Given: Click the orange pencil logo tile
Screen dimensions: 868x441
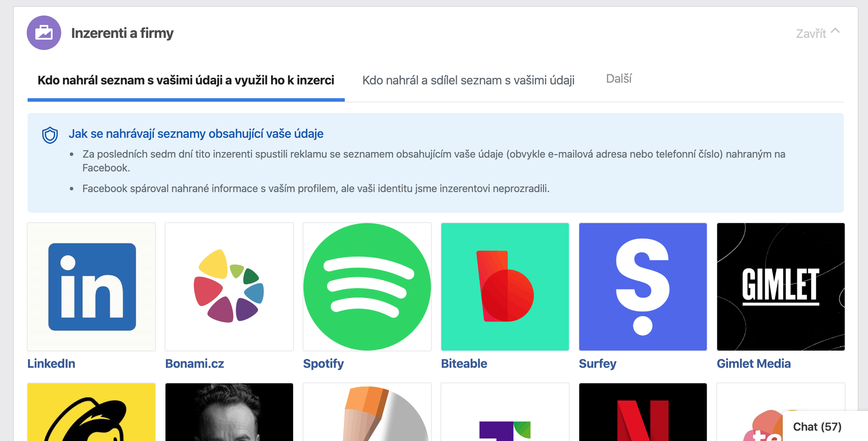Looking at the screenshot, I should (367, 412).
